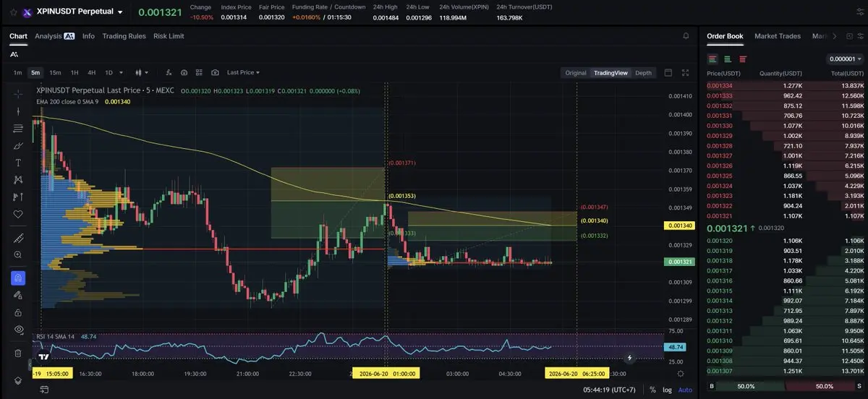This screenshot has width=868, height=399.
Task: Open the long position/forecast tool
Action: (18, 197)
